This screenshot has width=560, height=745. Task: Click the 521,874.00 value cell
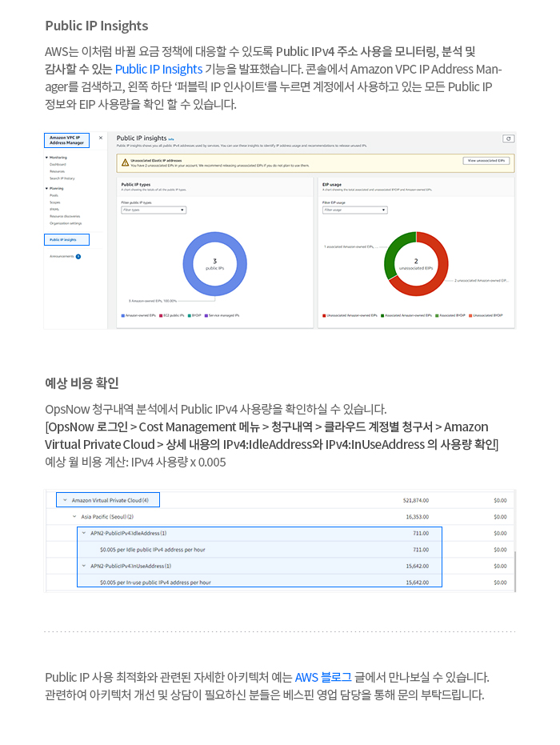(x=416, y=500)
